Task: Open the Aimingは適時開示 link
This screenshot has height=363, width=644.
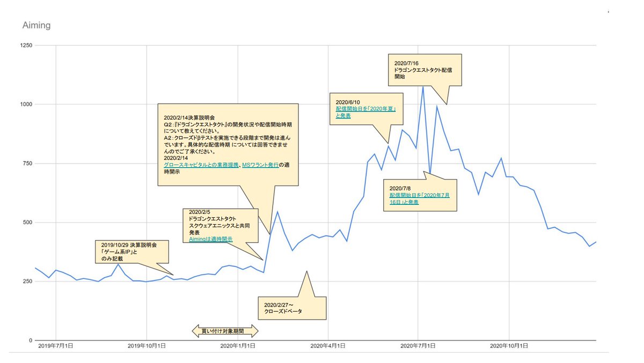Action: tap(210, 240)
